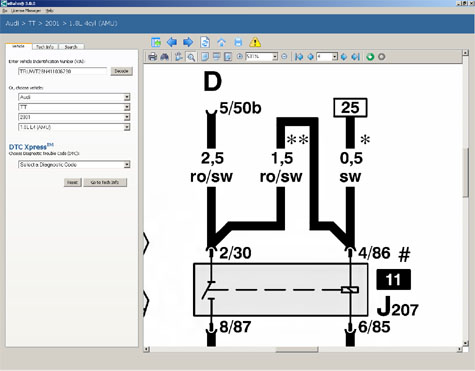
Task: Click the Go to Tech Info button
Action: tap(105, 182)
